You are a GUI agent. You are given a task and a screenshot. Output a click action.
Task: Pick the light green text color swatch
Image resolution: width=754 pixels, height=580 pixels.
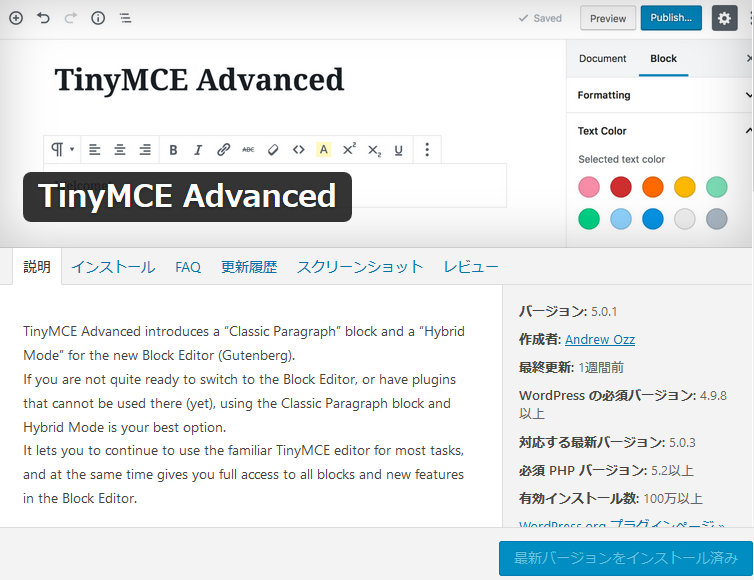point(716,187)
